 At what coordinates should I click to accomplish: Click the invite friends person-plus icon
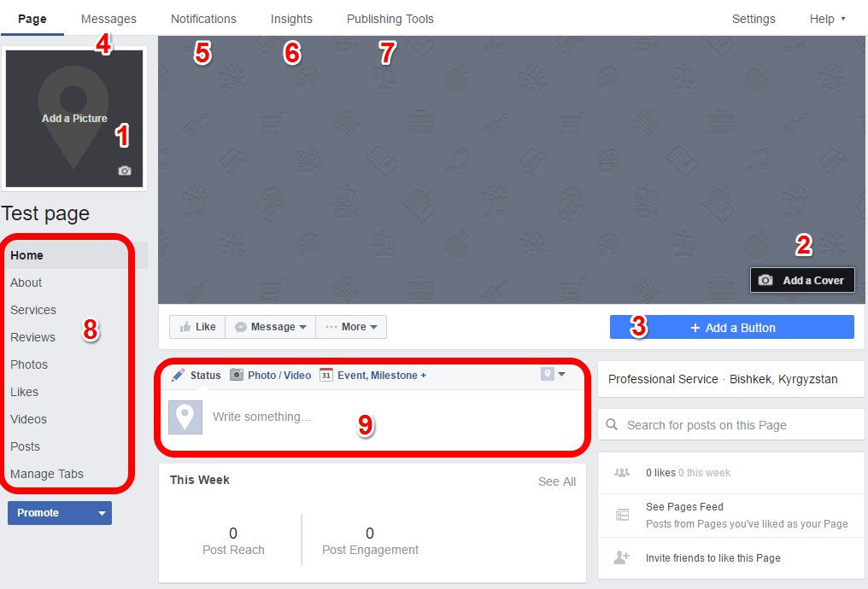[622, 557]
